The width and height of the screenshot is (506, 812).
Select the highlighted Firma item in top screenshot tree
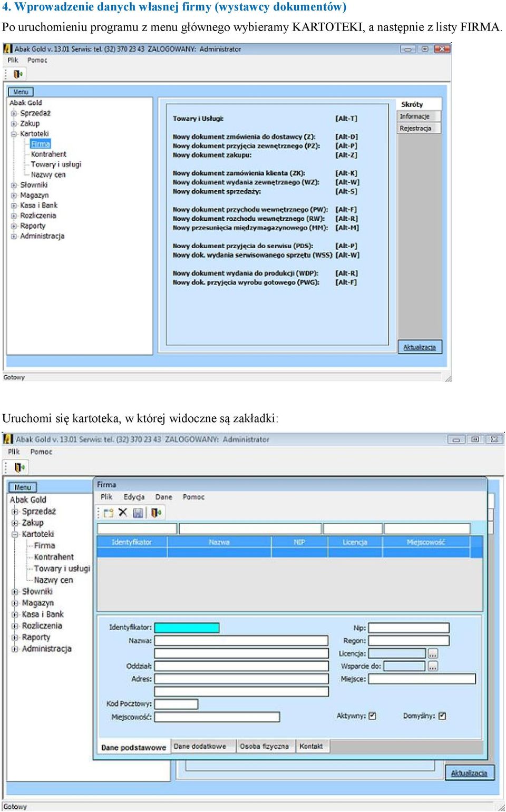(41, 144)
